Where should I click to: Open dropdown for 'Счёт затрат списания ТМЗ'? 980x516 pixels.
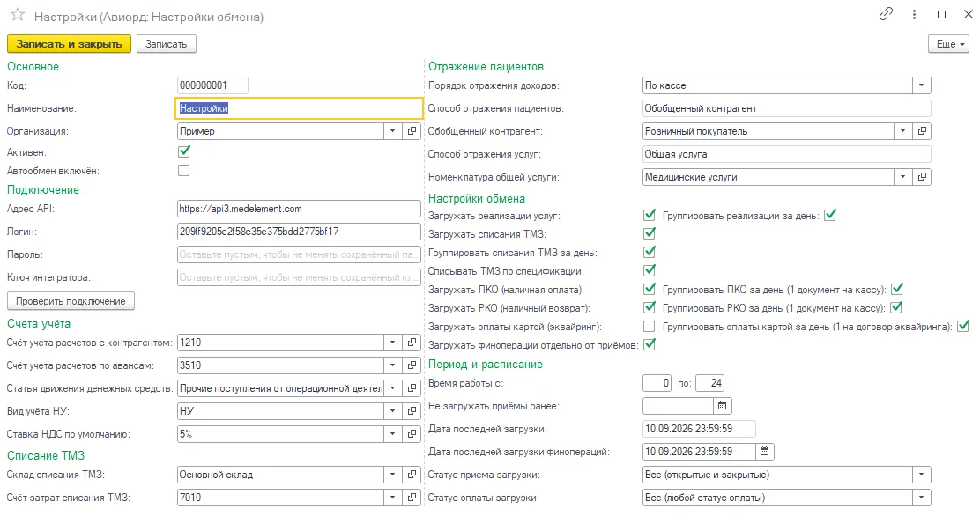pyautogui.click(x=392, y=498)
